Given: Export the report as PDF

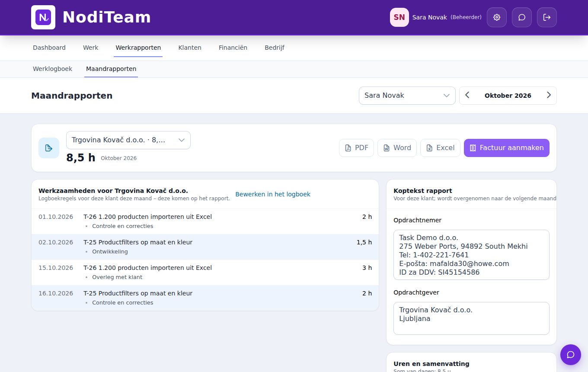Looking at the screenshot, I should click(356, 148).
